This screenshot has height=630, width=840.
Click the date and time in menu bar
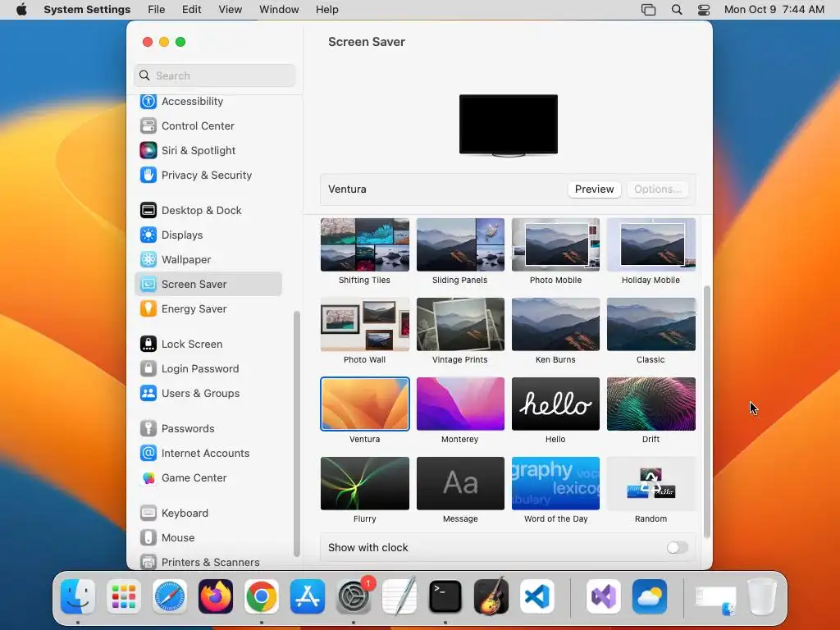point(774,10)
